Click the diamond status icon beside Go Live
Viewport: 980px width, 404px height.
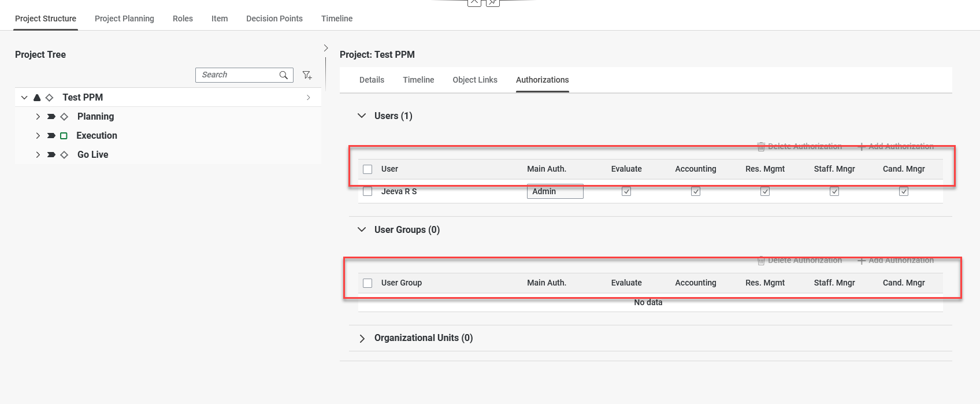click(x=64, y=155)
